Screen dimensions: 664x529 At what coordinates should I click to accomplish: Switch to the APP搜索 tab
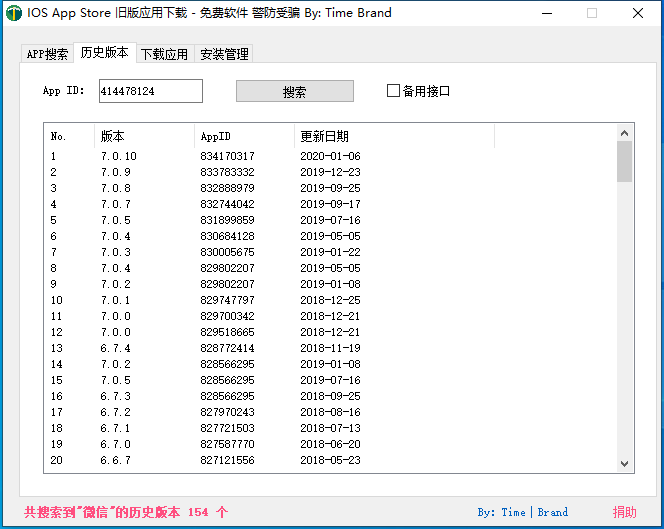click(x=47, y=54)
